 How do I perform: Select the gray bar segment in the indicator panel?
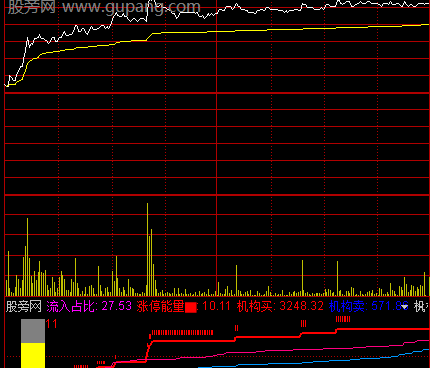[x=33, y=331]
